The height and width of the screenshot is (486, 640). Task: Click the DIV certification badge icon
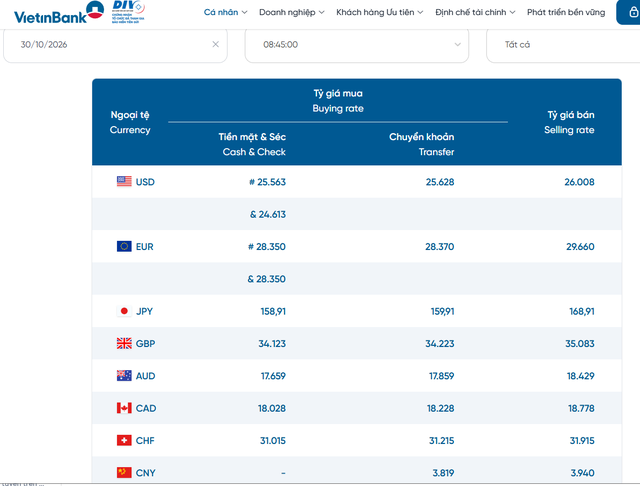128,12
